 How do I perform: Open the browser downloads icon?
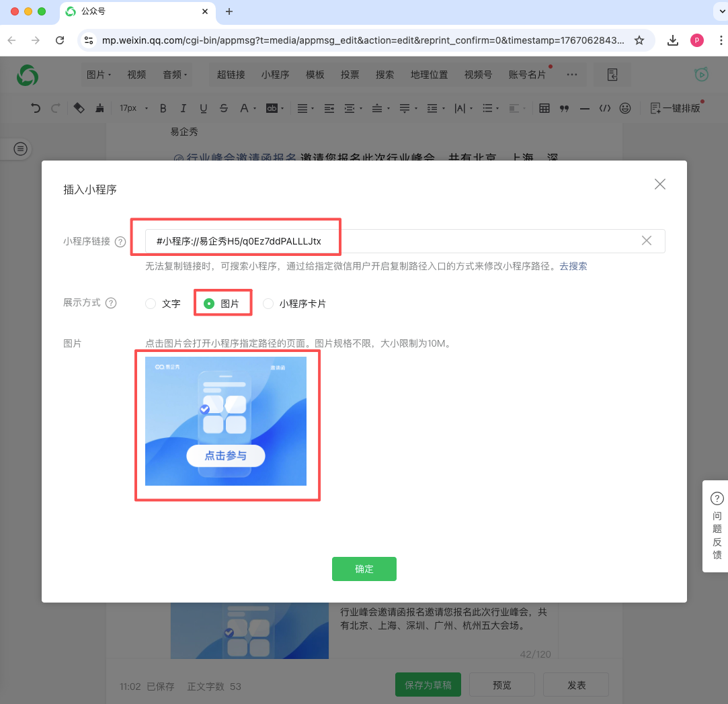(x=672, y=40)
